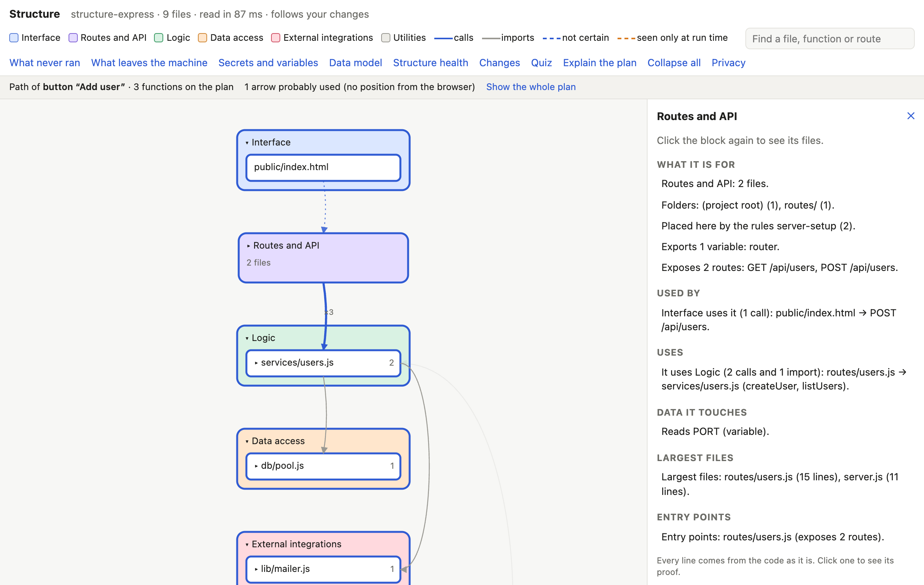This screenshot has width=924, height=585.
Task: Collapse the Logic block
Action: [x=247, y=338]
